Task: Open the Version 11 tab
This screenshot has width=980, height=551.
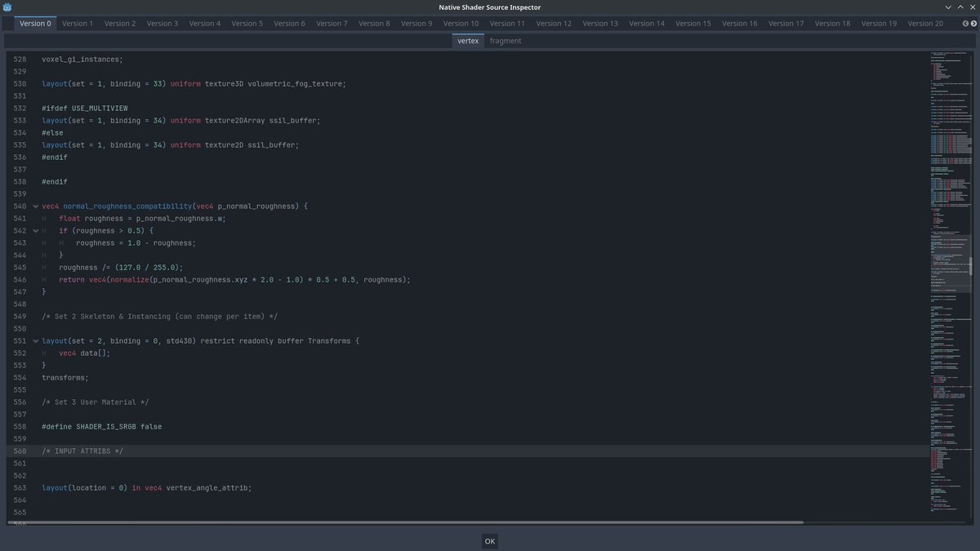Action: (508, 24)
